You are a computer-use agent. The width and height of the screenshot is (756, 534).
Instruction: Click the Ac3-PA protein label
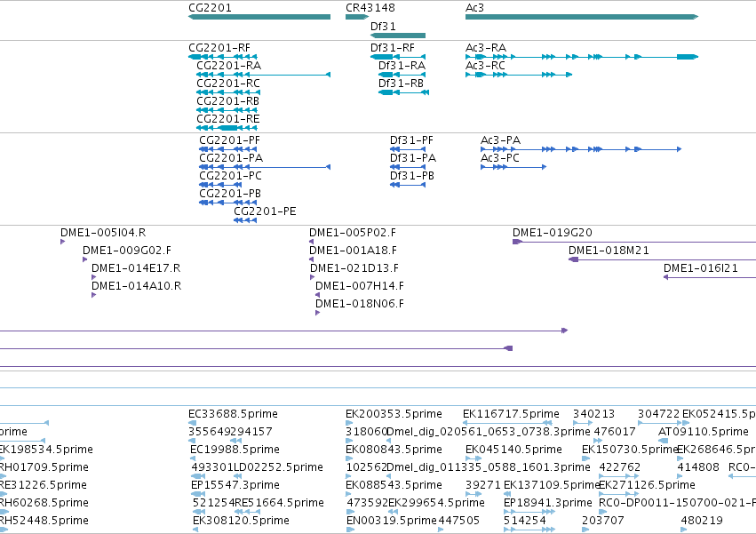pos(500,140)
